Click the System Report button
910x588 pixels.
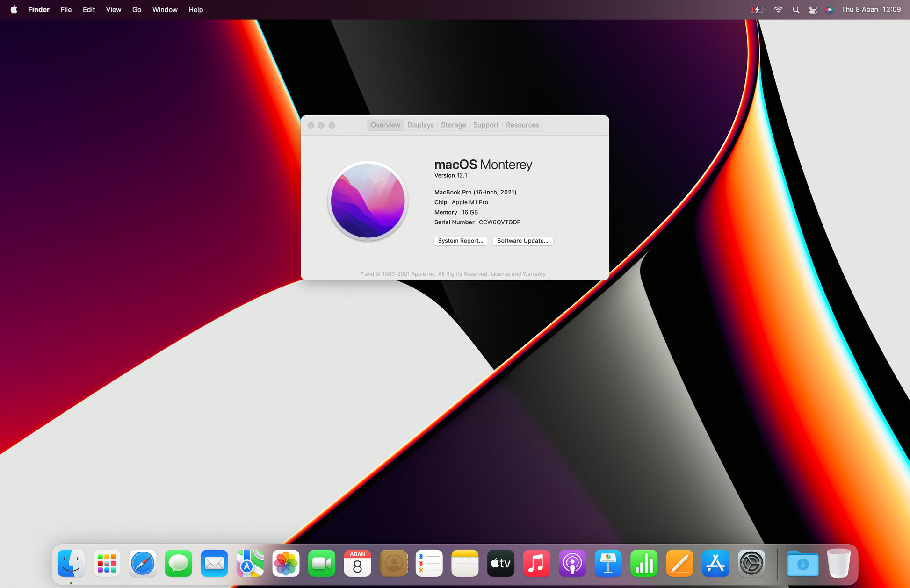pos(461,241)
